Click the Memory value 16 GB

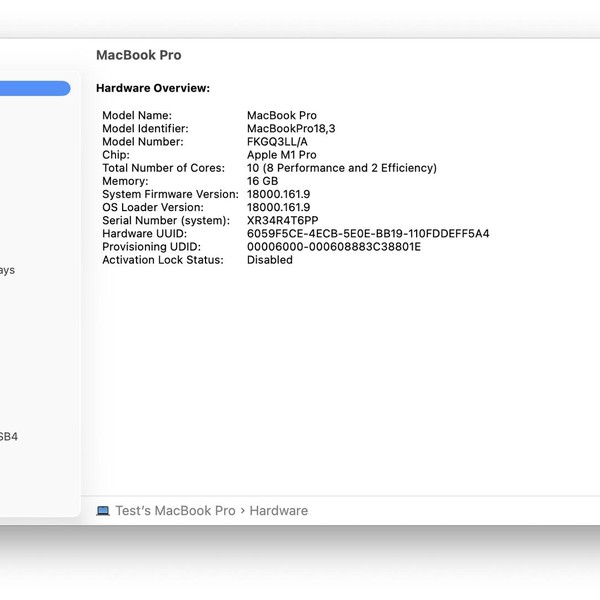tap(262, 181)
